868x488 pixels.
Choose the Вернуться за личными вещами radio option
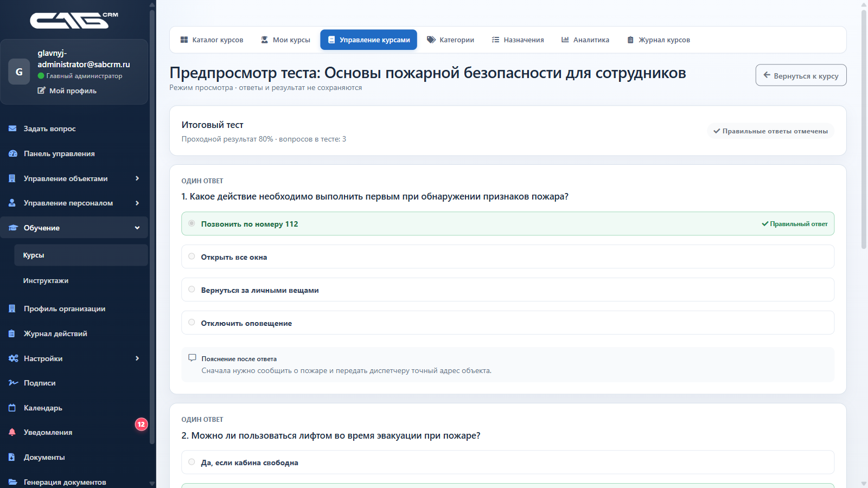click(x=192, y=290)
